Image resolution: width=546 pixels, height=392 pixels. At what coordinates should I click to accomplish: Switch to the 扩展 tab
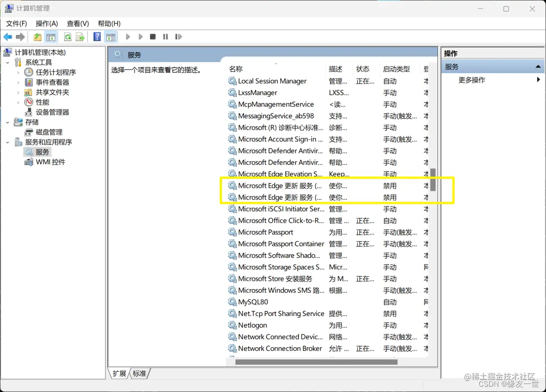(x=120, y=373)
